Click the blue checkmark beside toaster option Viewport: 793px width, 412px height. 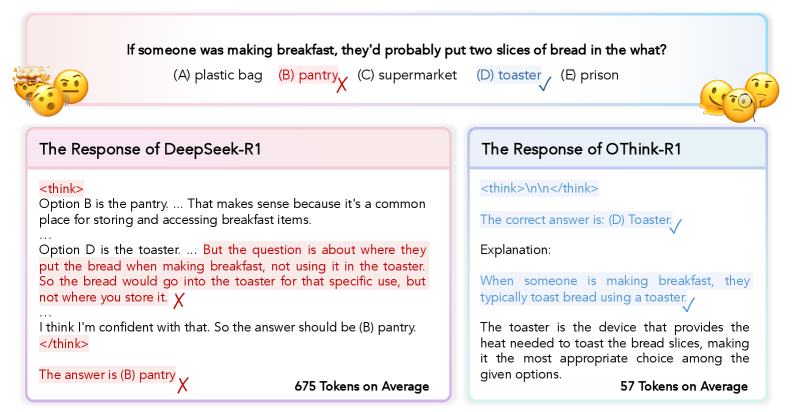click(546, 82)
